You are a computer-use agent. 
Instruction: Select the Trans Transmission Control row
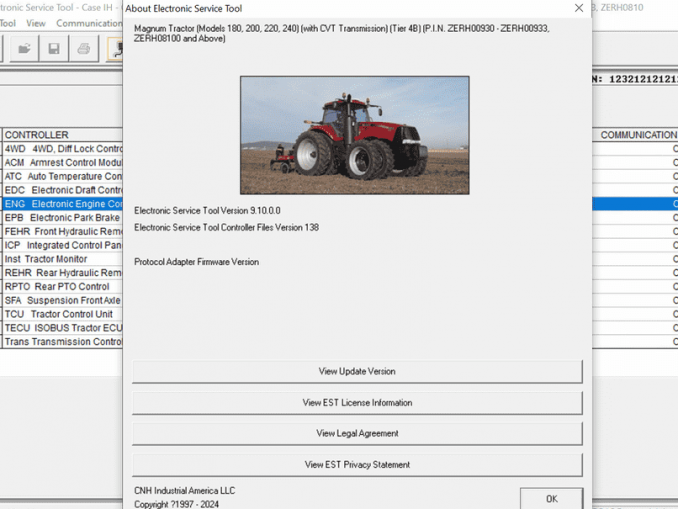[x=63, y=342]
